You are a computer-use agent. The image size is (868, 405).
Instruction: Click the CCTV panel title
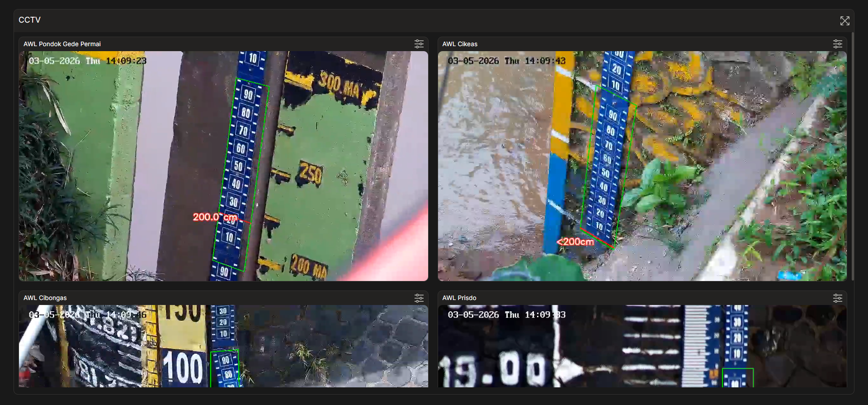[x=29, y=20]
